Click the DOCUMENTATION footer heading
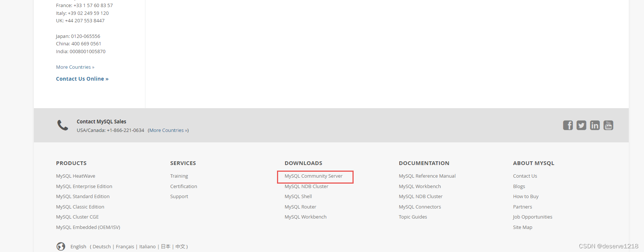Viewport: 644px width, 252px height. [424, 163]
